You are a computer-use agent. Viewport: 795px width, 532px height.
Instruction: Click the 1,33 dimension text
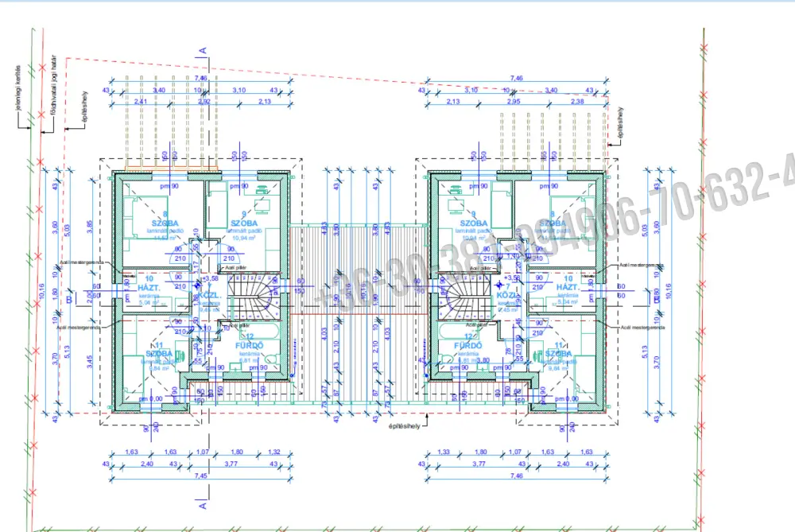tap(443, 452)
